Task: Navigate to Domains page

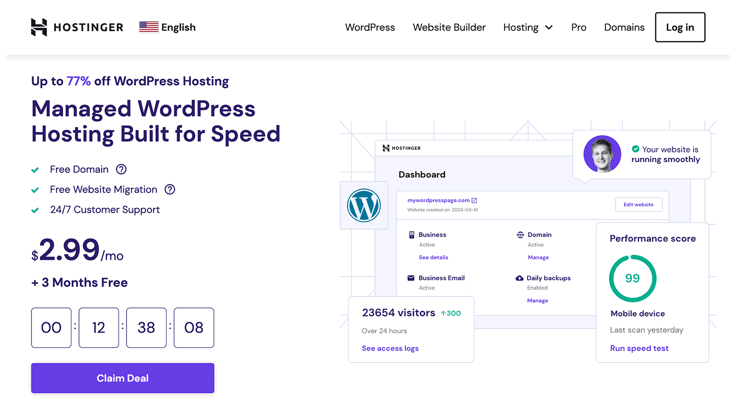Action: (624, 27)
